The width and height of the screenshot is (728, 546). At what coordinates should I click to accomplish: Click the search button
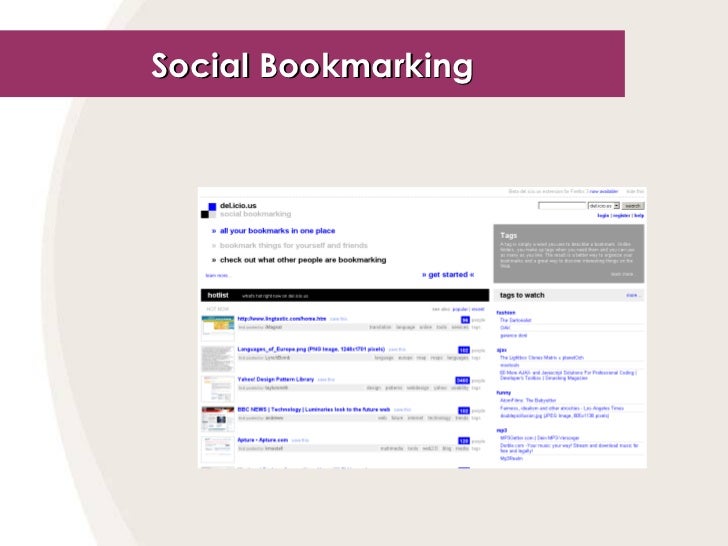[633, 206]
